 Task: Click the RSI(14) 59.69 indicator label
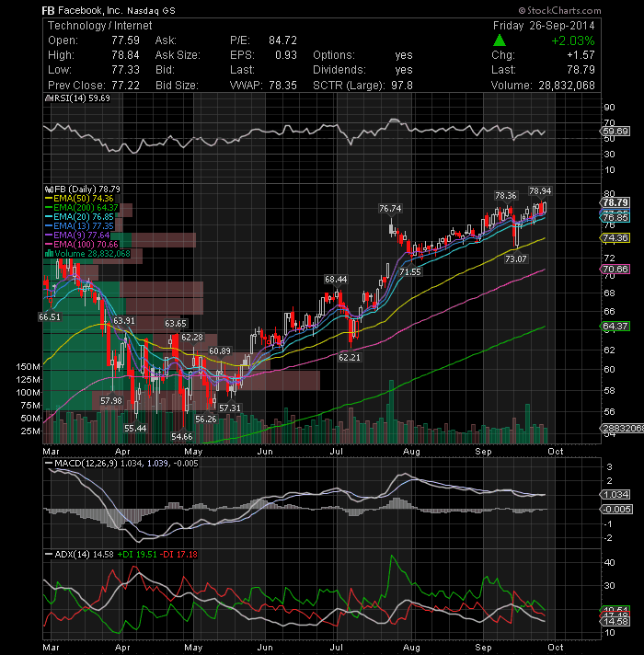click(77, 98)
